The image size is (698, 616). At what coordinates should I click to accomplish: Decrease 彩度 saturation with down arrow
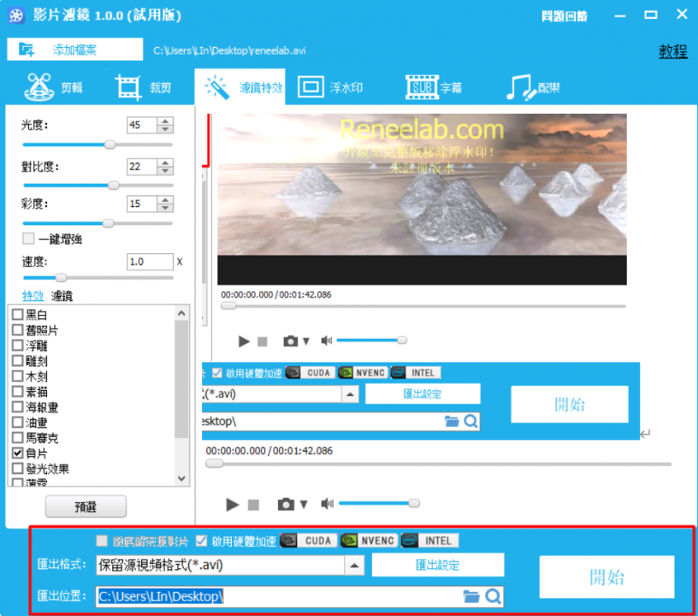point(165,208)
